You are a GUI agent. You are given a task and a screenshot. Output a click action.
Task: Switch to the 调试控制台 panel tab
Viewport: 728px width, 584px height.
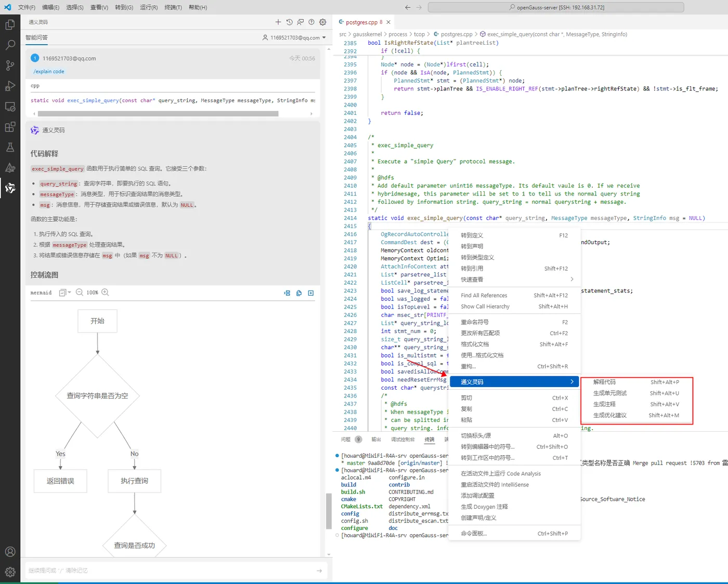[x=403, y=440]
